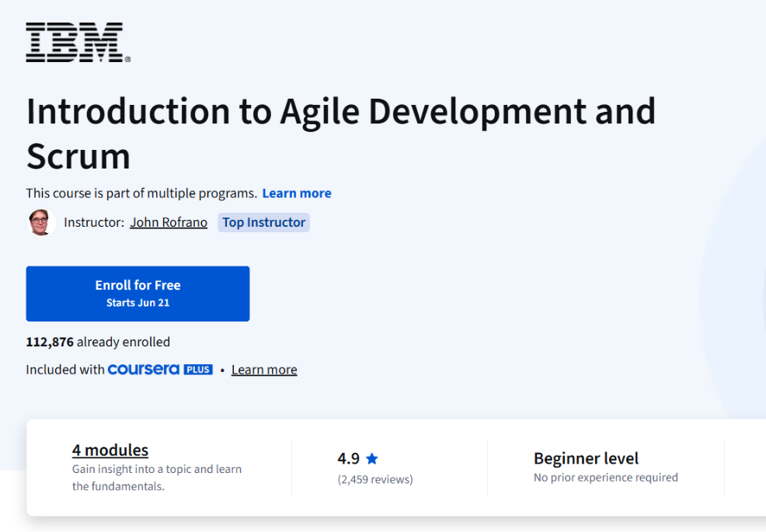Click the Beginner level label
Screen dimensions: 766x532
pos(586,458)
